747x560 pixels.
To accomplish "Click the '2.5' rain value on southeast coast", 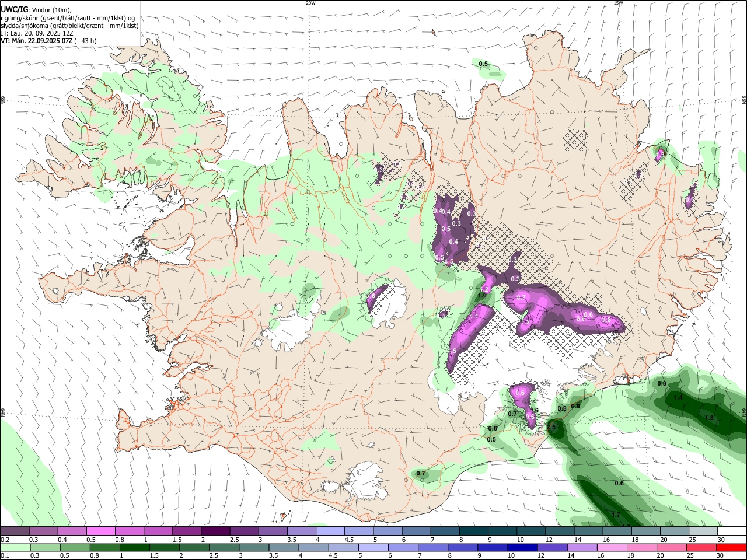I will [x=551, y=427].
